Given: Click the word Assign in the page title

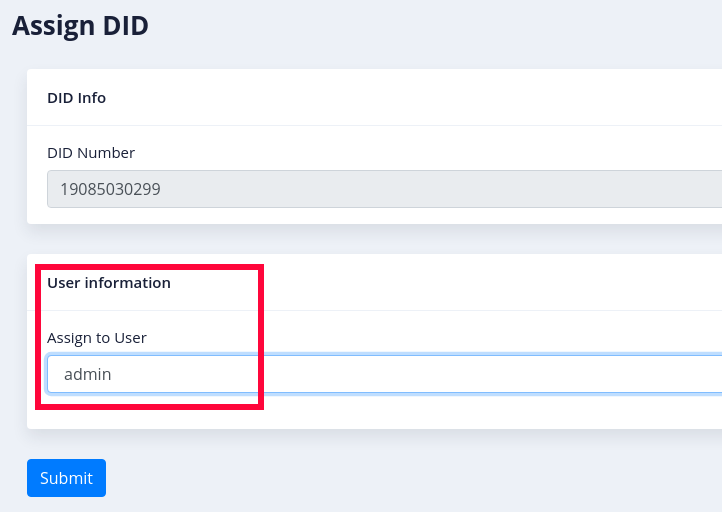Looking at the screenshot, I should (55, 27).
